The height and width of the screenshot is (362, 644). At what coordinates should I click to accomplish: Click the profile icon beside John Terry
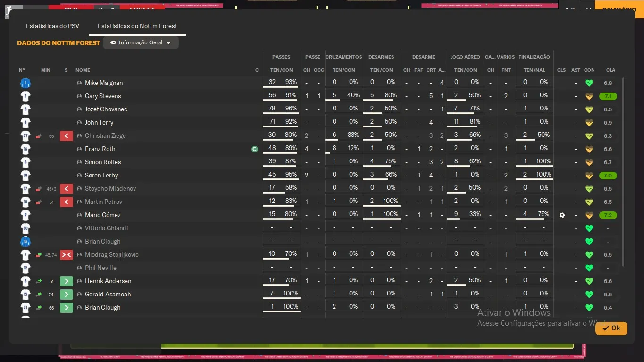(x=79, y=123)
